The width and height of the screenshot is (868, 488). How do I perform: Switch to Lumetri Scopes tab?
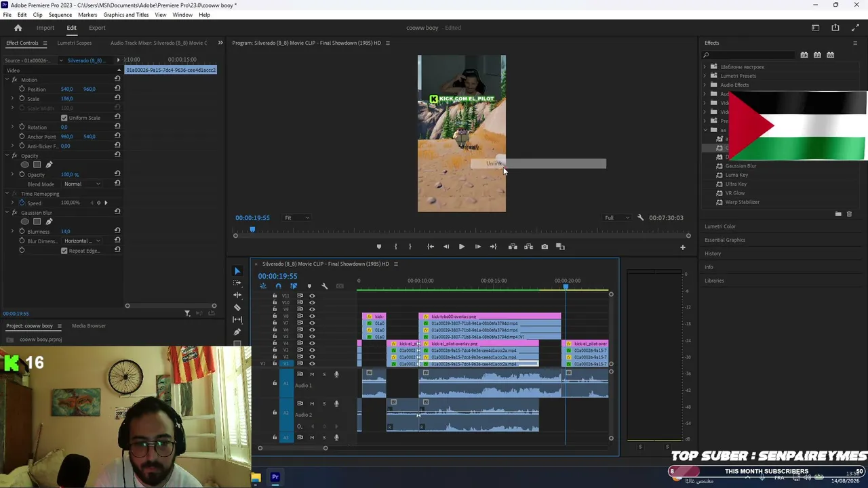click(75, 43)
